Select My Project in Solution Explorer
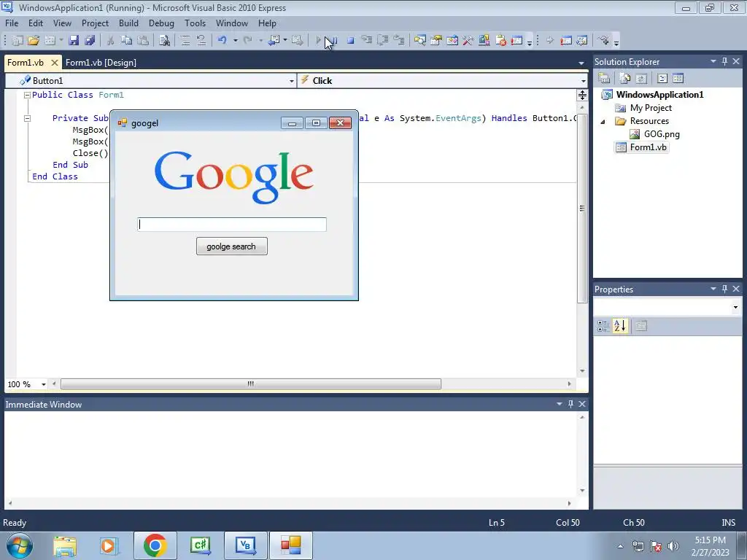 click(x=651, y=108)
